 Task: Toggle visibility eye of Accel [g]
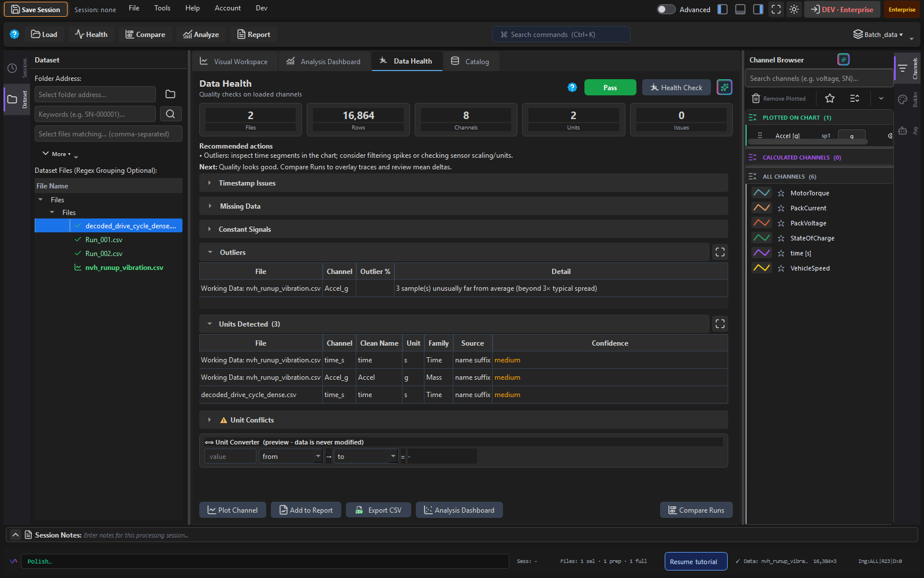click(890, 136)
